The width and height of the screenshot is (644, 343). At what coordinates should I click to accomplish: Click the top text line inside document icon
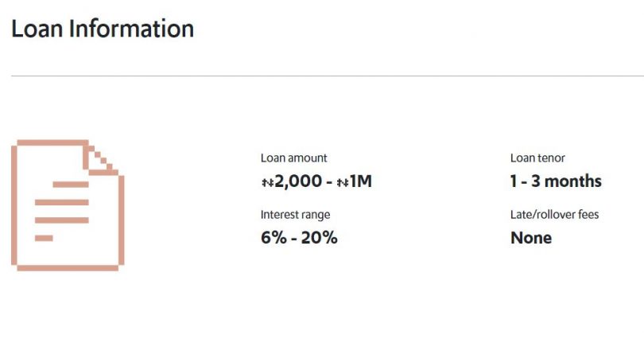pos(71,185)
